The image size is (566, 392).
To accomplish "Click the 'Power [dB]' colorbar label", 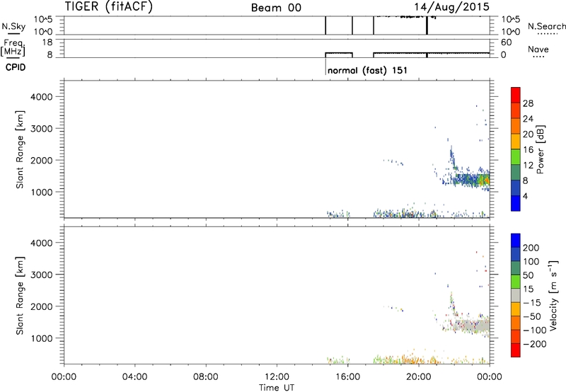I will [x=540, y=149].
